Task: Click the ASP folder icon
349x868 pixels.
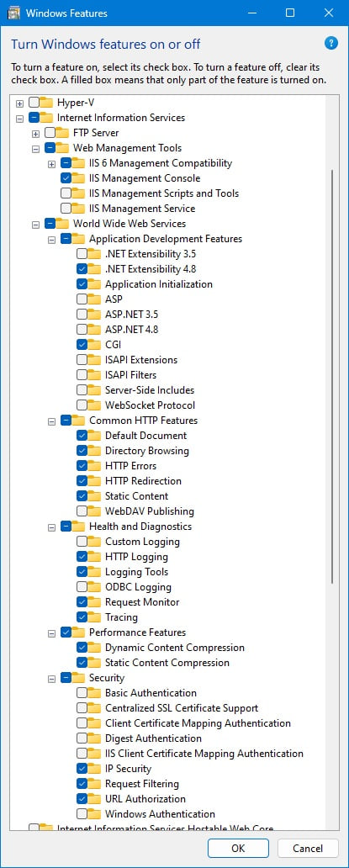Action: pos(94,299)
